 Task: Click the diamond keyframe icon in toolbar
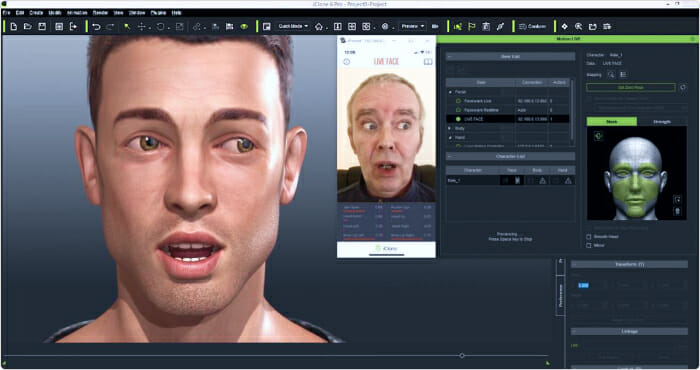pos(564,27)
